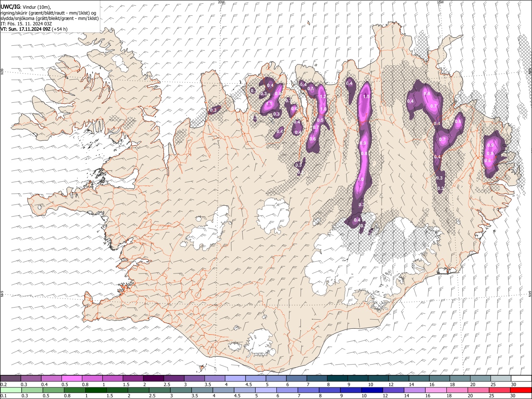Screen dimensions: 532x399
Task: Select bottom-row bright red swatch after 30
Action: (x=521, y=390)
